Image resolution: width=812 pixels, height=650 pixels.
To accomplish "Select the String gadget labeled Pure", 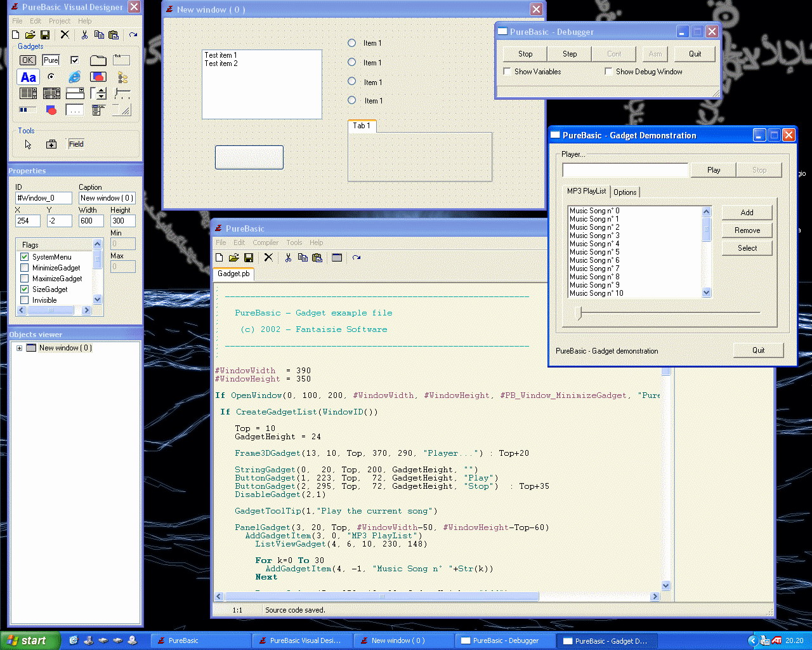I will tap(51, 60).
